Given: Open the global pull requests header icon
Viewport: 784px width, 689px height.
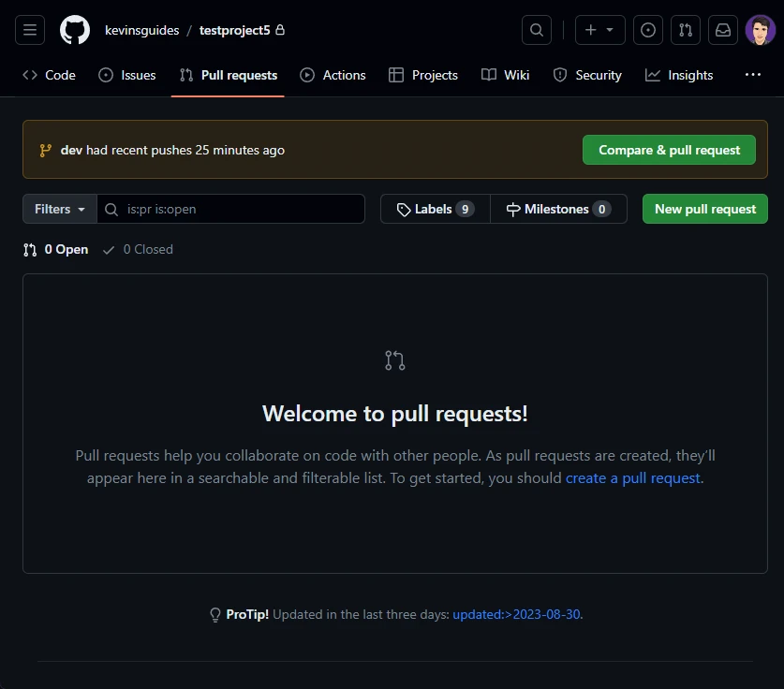Looking at the screenshot, I should coord(686,30).
